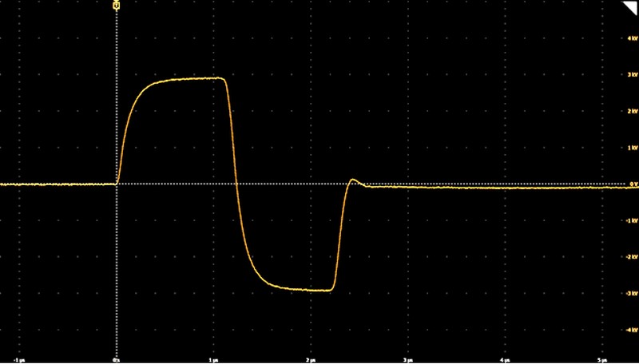Click the 2 kV vertical scale label

pyautogui.click(x=633, y=111)
